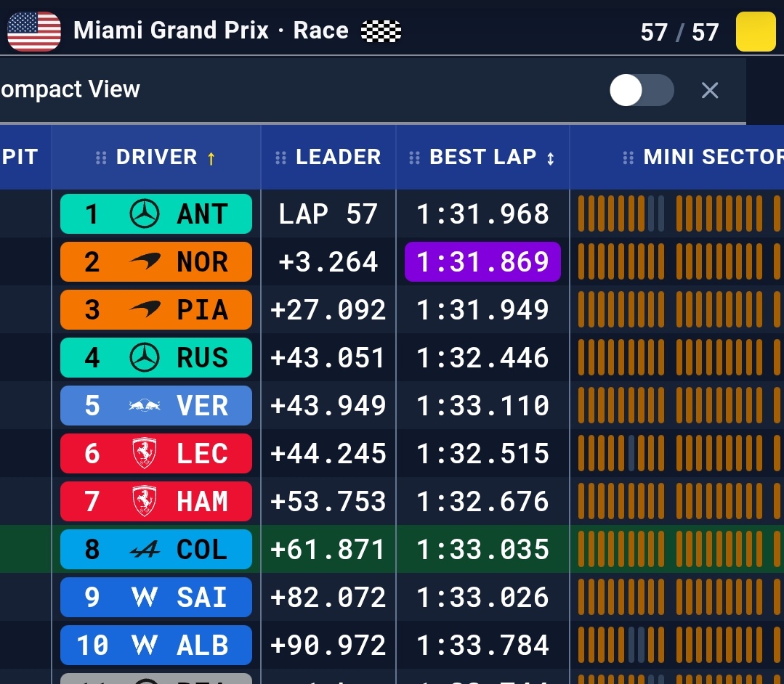Select the LEC driver badge
This screenshot has width=784, height=684.
pos(156,454)
